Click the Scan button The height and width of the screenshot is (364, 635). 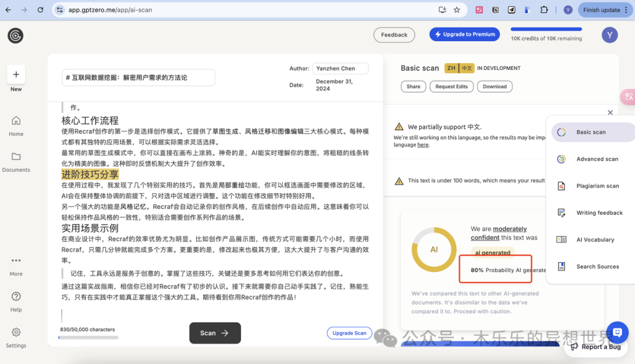pyautogui.click(x=215, y=333)
